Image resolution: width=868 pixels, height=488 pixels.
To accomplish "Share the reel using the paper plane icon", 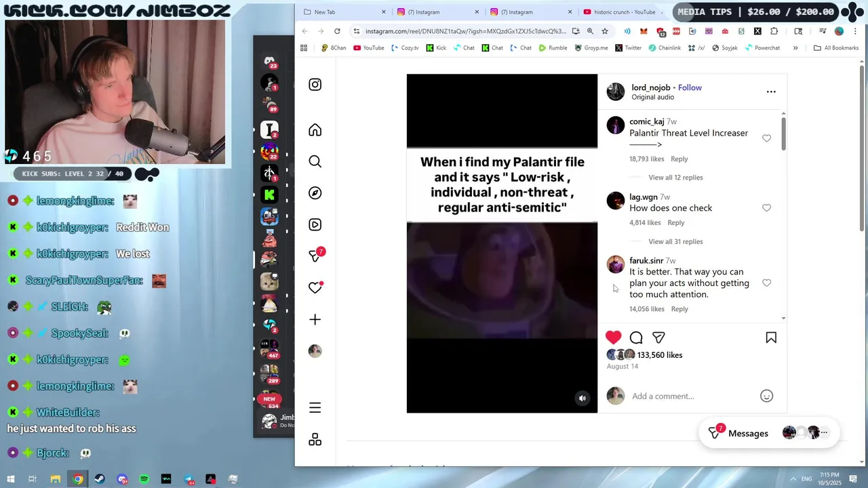I will 658,338.
